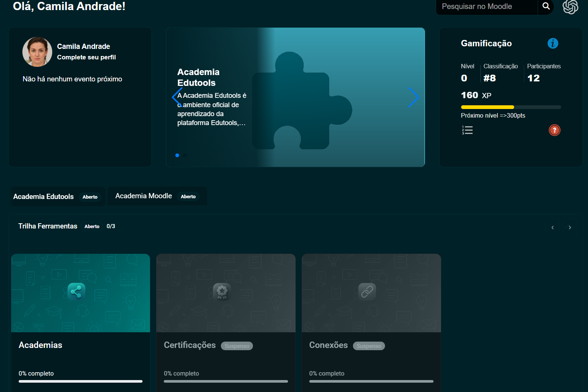Click the Certificações badge icon
Image resolution: width=588 pixels, height=392 pixels.
pos(222,292)
